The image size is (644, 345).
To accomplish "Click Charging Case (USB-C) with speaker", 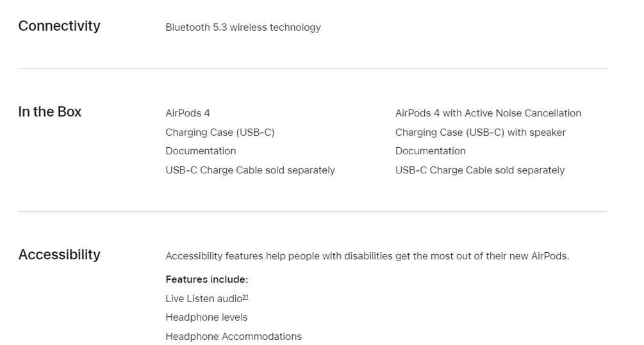I will (x=480, y=132).
